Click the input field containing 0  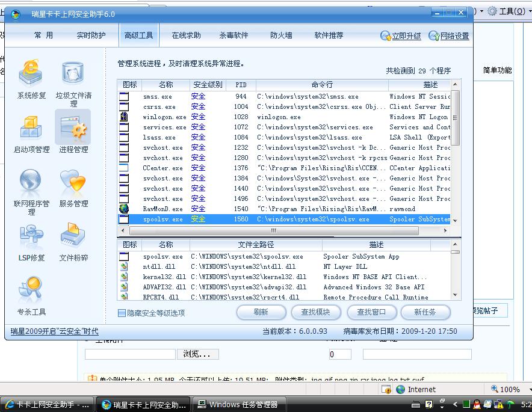(340, 354)
